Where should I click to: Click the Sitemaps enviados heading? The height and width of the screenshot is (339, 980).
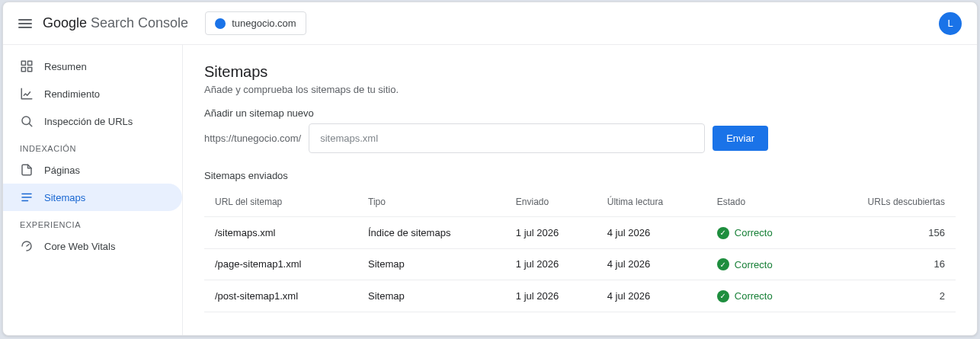246,176
